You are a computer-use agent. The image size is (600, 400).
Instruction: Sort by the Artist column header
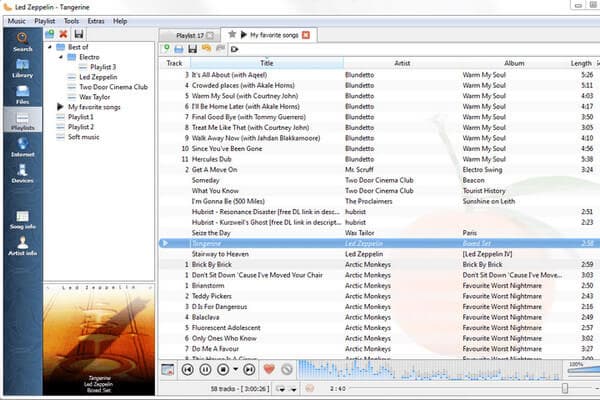click(402, 63)
